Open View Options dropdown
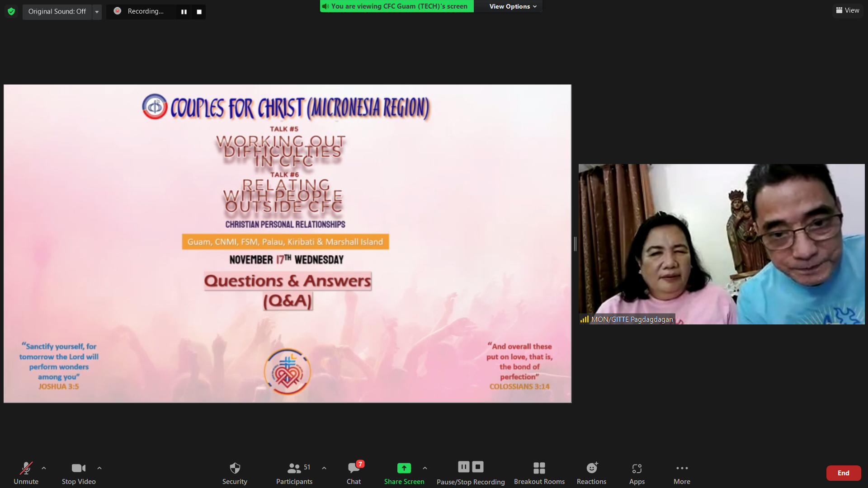868x488 pixels. click(513, 6)
